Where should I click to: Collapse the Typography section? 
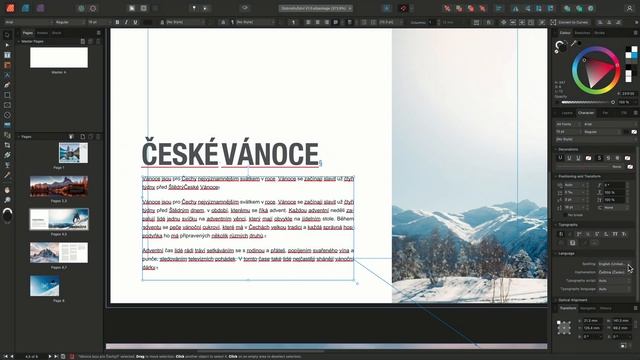tap(556, 225)
